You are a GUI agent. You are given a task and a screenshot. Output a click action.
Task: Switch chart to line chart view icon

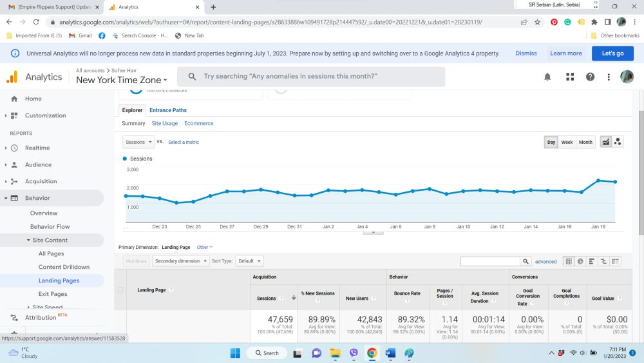[x=606, y=142]
